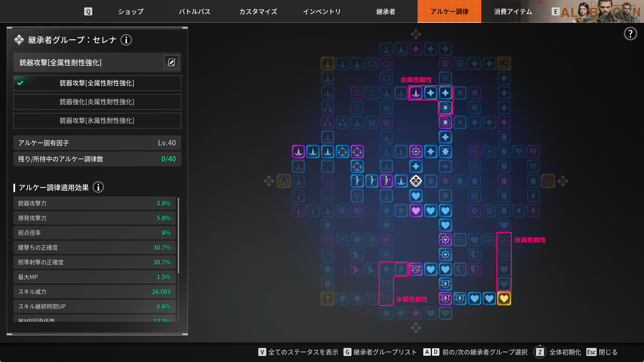The image size is (644, 362).
Task: Reset all with Z 全体初期化
Action: pos(557,352)
